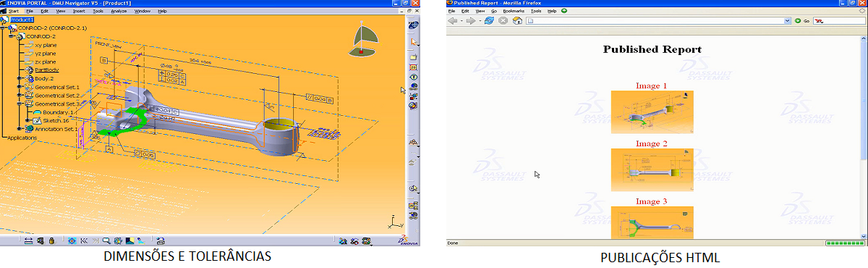
Task: Click the browser back arrow
Action: [453, 20]
